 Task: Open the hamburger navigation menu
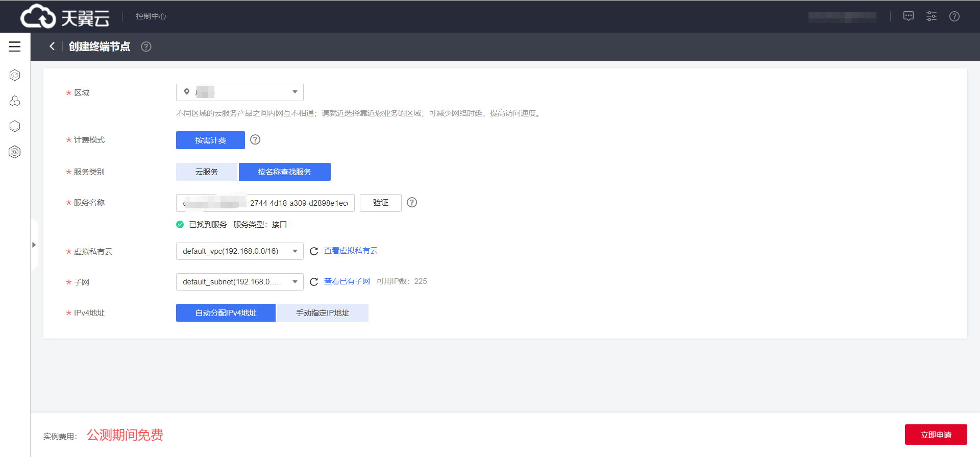[15, 46]
